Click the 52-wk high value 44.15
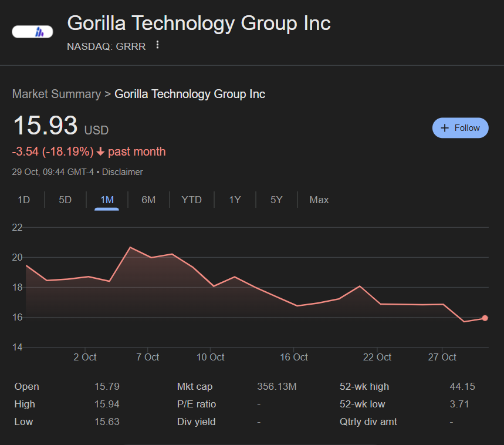The width and height of the screenshot is (504, 445). pyautogui.click(x=462, y=386)
